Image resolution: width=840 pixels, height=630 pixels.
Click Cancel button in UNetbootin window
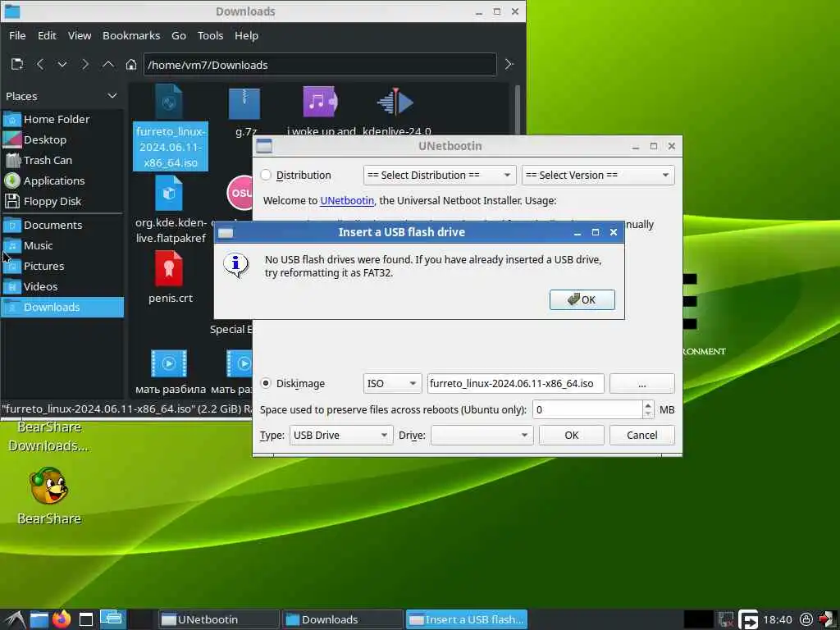click(x=641, y=435)
